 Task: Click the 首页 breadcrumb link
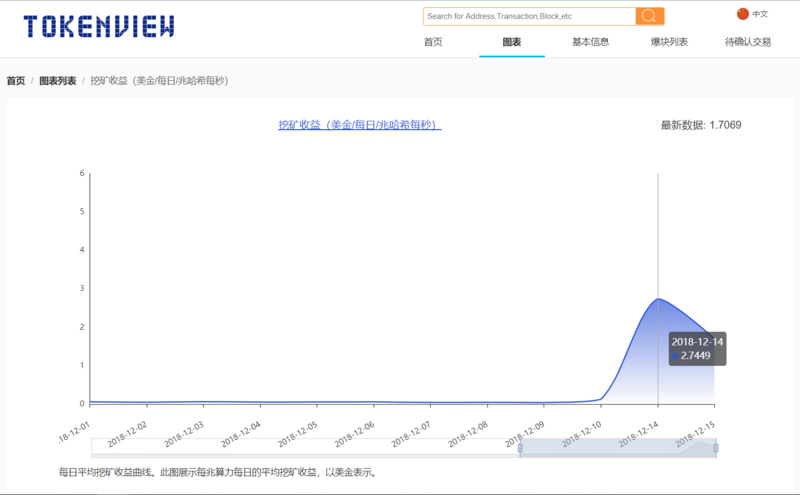point(16,80)
